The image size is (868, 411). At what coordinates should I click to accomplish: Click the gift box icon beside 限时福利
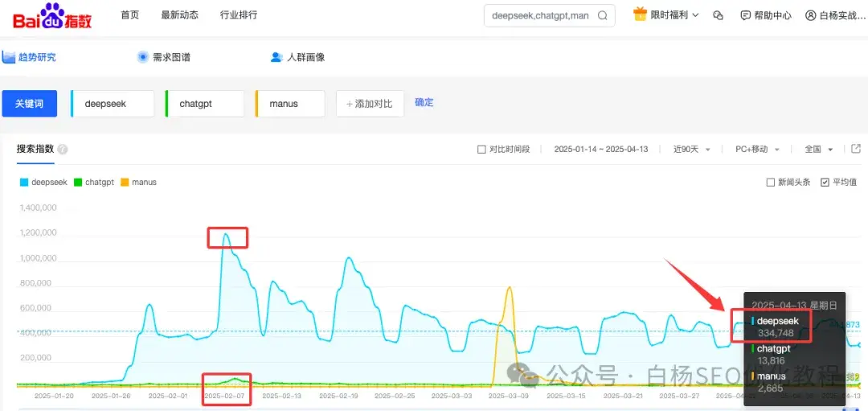tap(640, 15)
